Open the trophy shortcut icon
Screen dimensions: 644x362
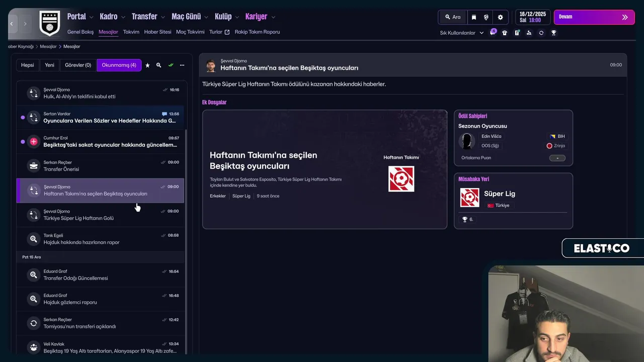pyautogui.click(x=553, y=33)
